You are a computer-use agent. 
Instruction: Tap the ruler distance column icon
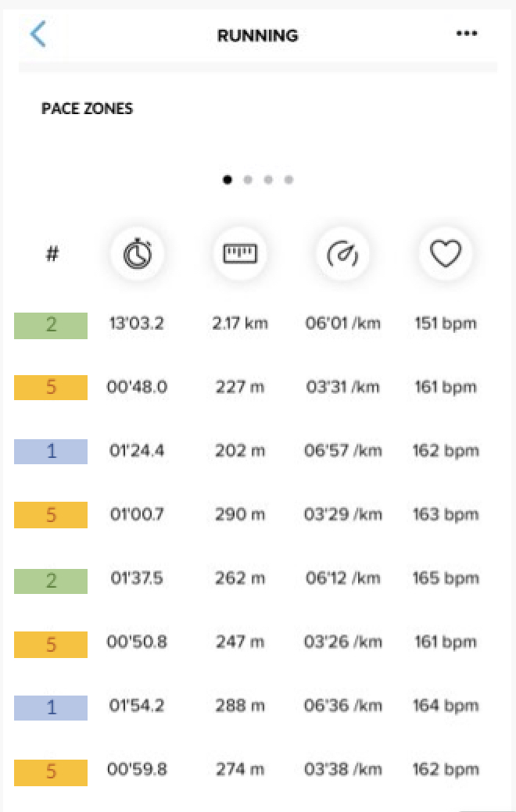[240, 254]
